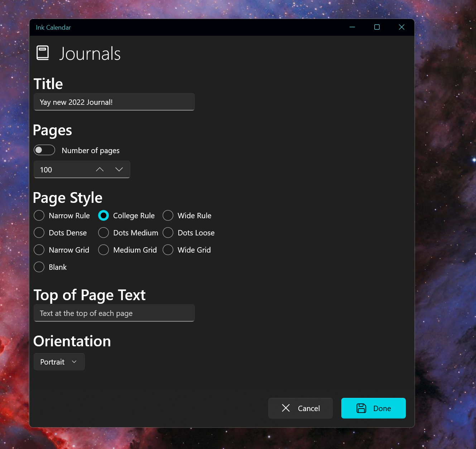
Task: Click the Title field containing Yay new 2022 Journal
Action: 114,102
